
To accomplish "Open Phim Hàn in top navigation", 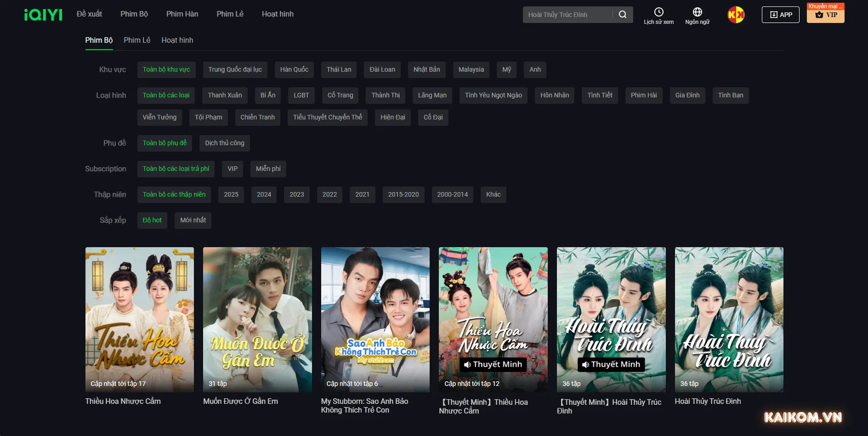I will point(182,14).
